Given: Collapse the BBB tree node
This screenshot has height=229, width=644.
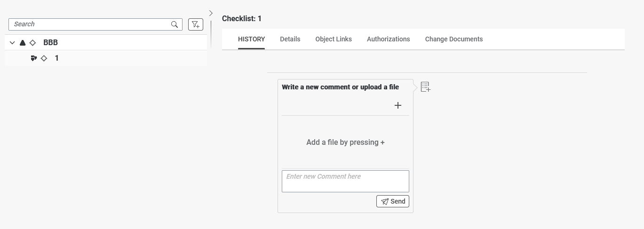Looking at the screenshot, I should pos(12,43).
